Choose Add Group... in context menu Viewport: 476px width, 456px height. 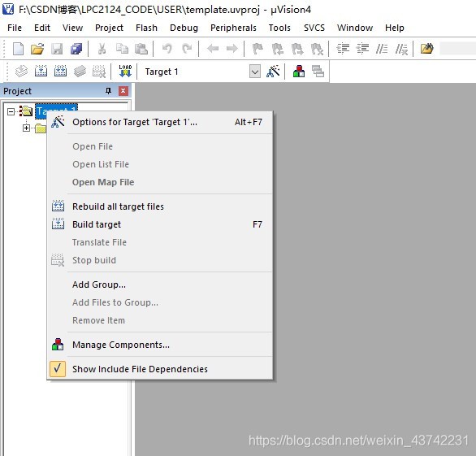tap(160, 284)
